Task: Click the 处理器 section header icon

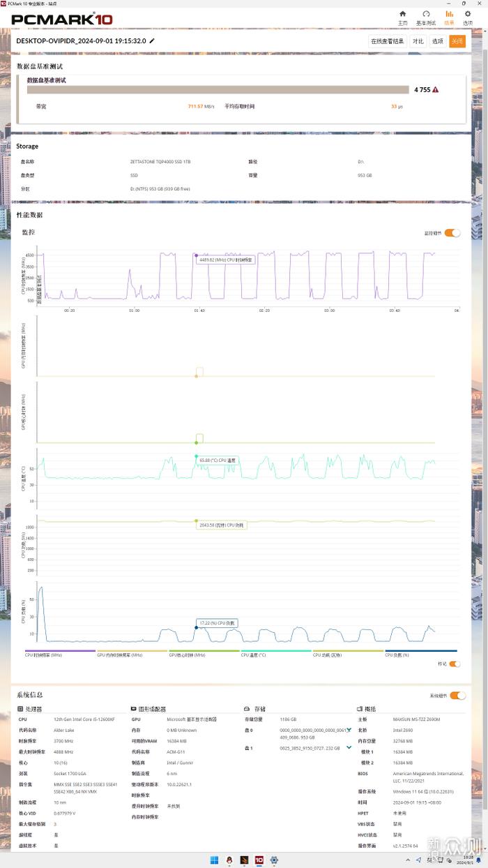Action: (20, 708)
